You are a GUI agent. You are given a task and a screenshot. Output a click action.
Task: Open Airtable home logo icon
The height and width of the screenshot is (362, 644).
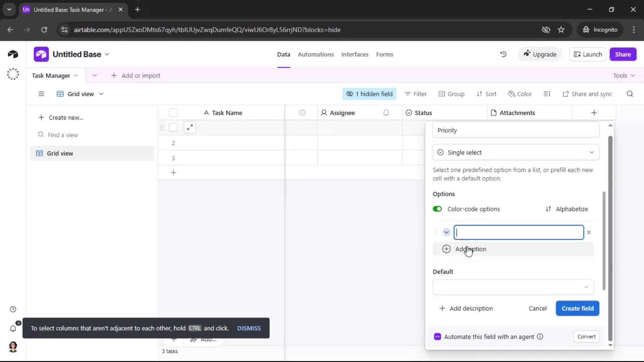(13, 54)
